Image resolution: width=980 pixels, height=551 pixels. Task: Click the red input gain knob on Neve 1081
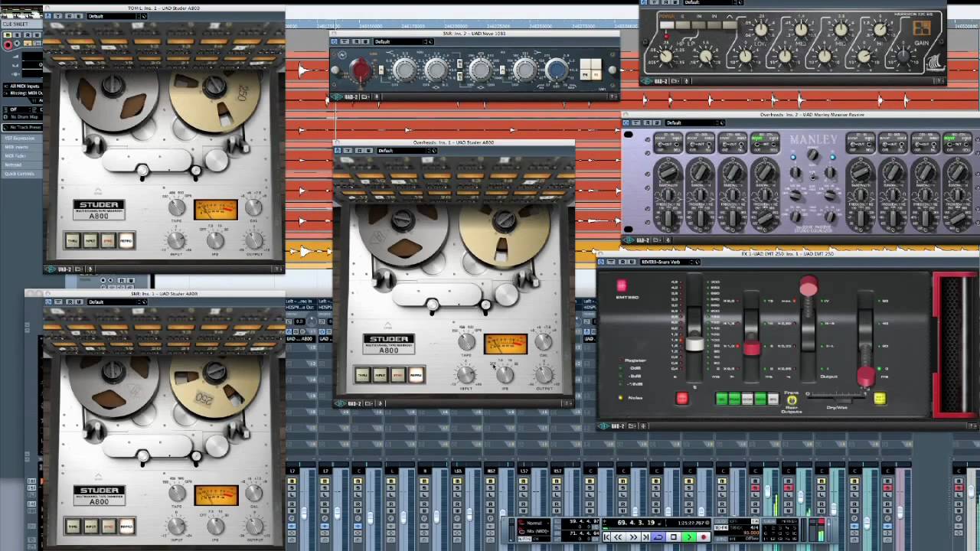(x=360, y=70)
